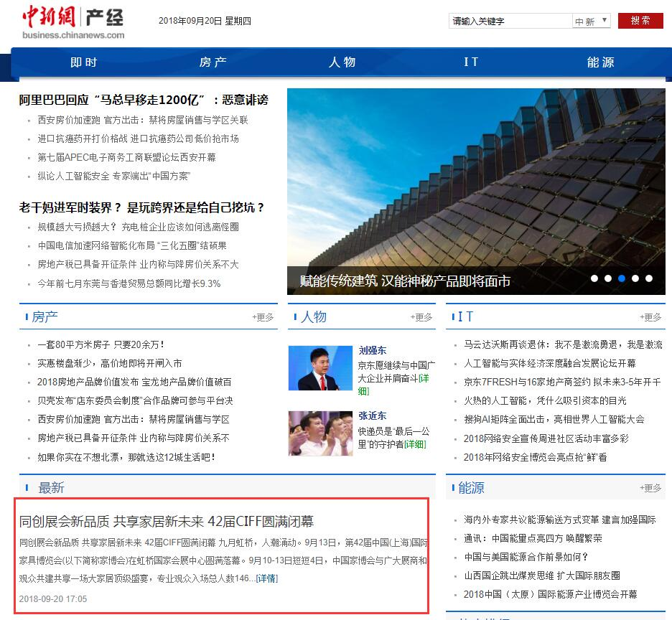
Task: Expand +更多 in the 能源 section
Action: 650,488
